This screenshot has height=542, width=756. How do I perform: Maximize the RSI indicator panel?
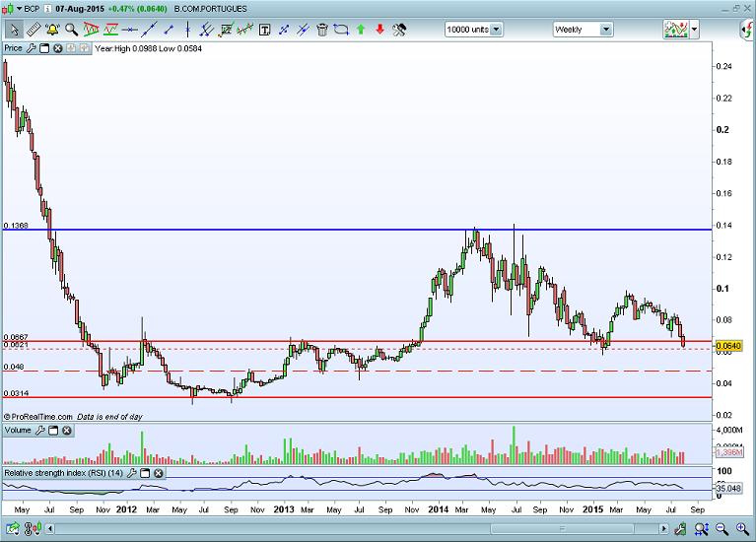(x=145, y=473)
